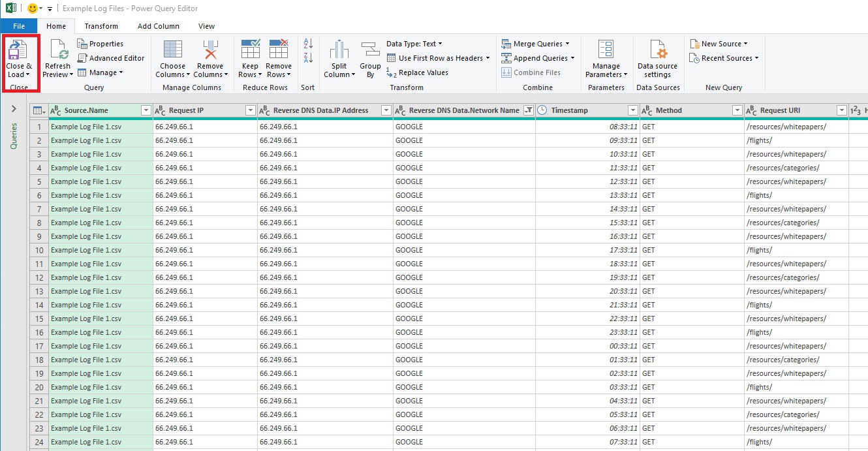Open the File menu
The height and width of the screenshot is (451, 868).
pyautogui.click(x=19, y=25)
